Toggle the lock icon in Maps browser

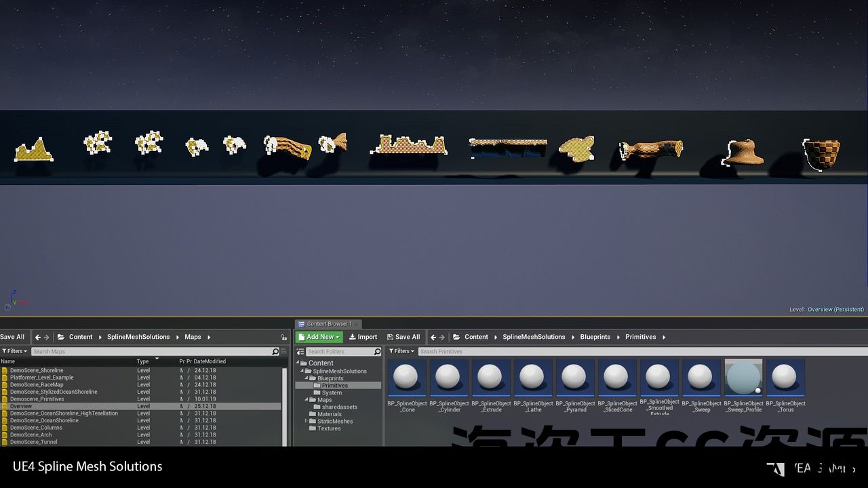pos(284,337)
